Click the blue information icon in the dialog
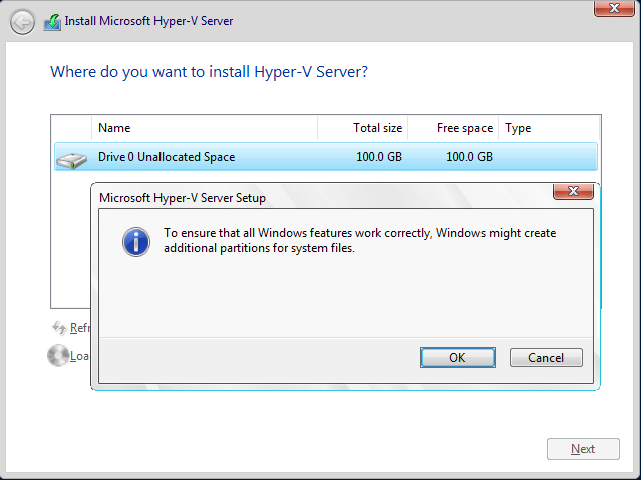Viewport: 641px width, 480px height. [x=135, y=241]
